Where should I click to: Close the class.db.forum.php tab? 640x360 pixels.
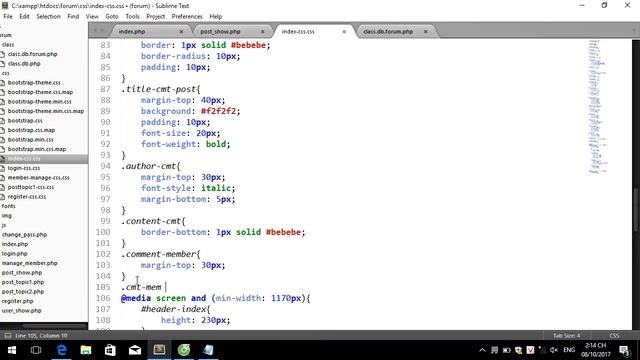(426, 31)
